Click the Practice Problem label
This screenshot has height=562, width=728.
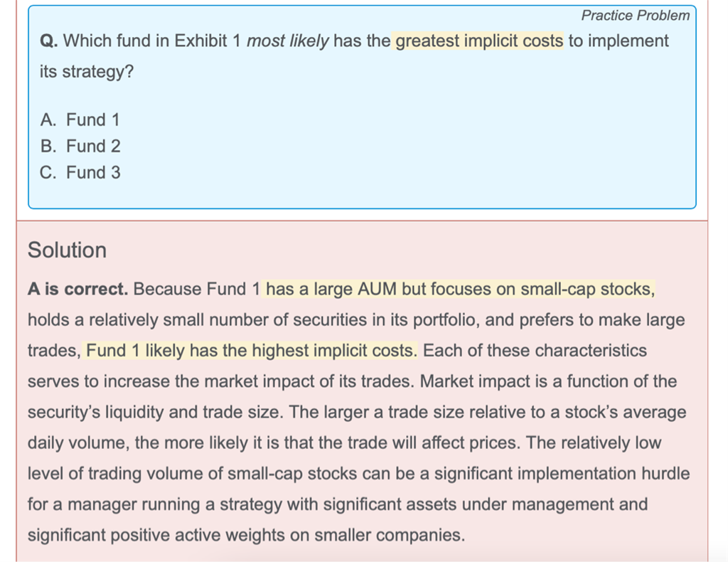[x=635, y=15]
